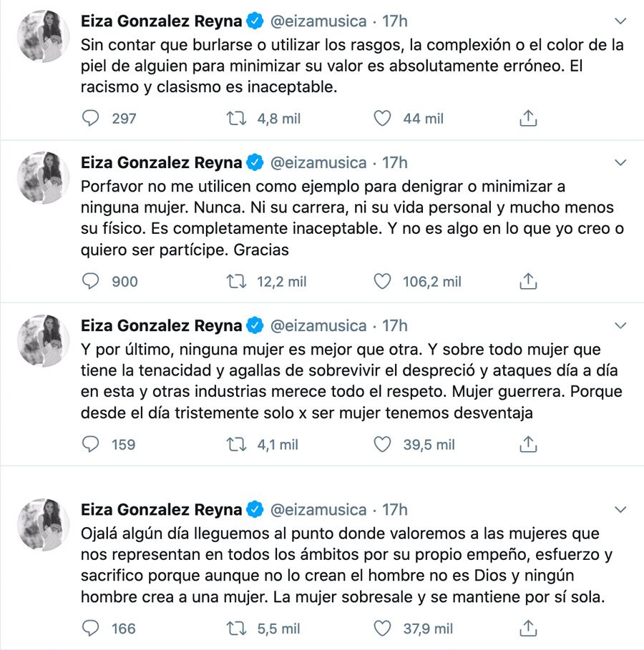
Task: Reply to the tweet with 900 replies
Action: [90, 282]
